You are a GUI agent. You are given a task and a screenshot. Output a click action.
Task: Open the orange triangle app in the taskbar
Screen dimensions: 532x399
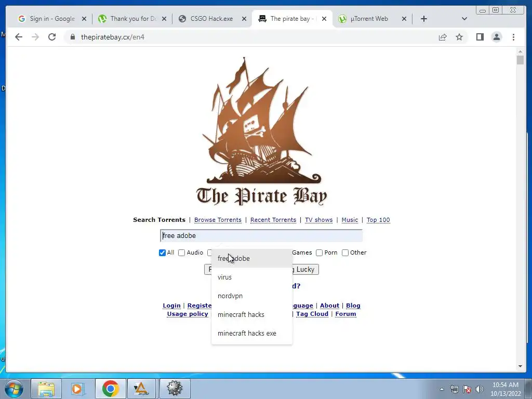141,389
